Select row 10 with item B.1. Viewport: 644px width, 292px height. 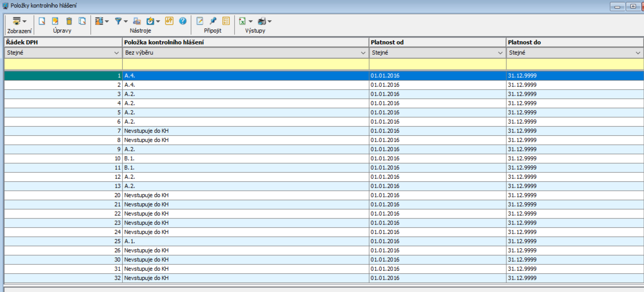coord(323,158)
